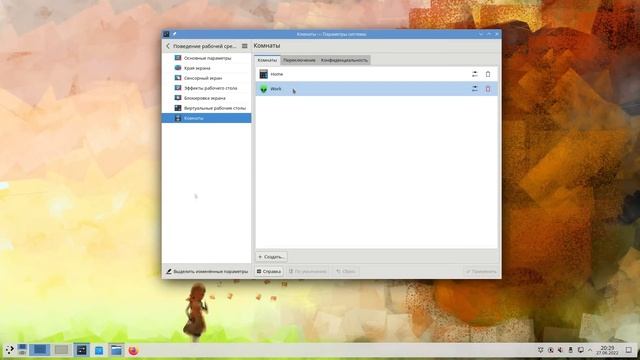Open configure settings for Work activity
Viewport: 640px width, 360px height.
474,89
